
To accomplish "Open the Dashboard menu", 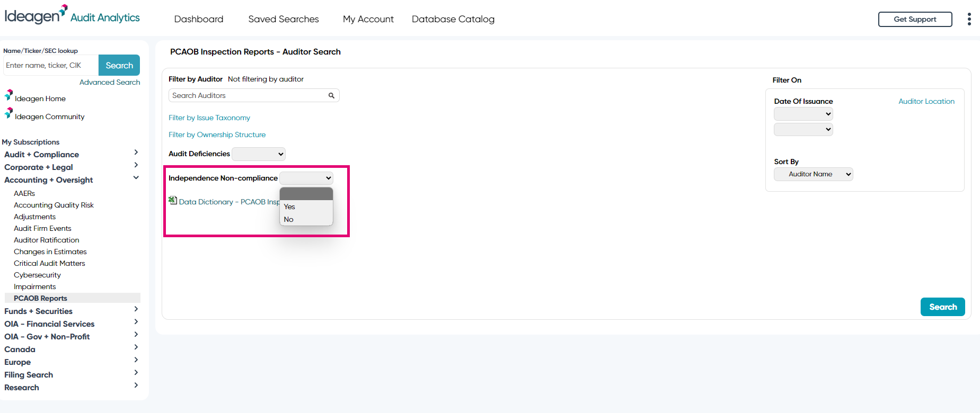I will [x=199, y=19].
